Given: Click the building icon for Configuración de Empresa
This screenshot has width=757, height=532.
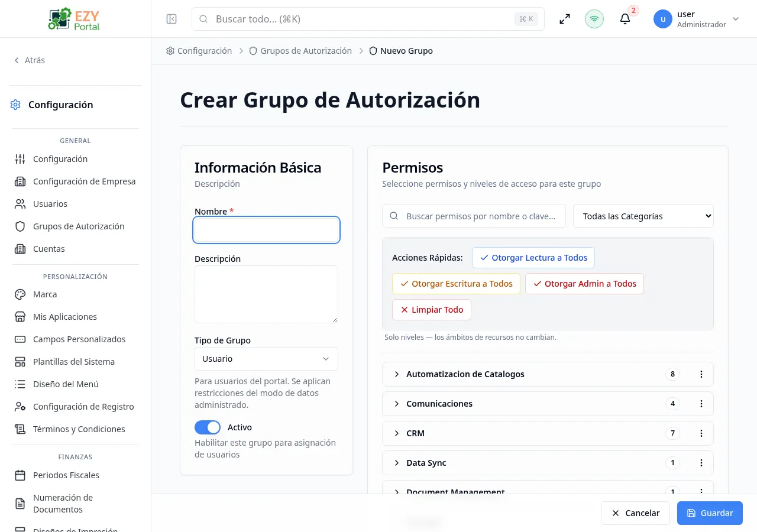Looking at the screenshot, I should (x=20, y=181).
